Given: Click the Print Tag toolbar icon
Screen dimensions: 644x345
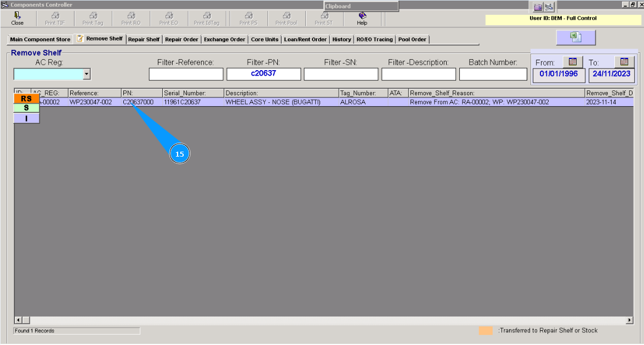Looking at the screenshot, I should pyautogui.click(x=93, y=19).
